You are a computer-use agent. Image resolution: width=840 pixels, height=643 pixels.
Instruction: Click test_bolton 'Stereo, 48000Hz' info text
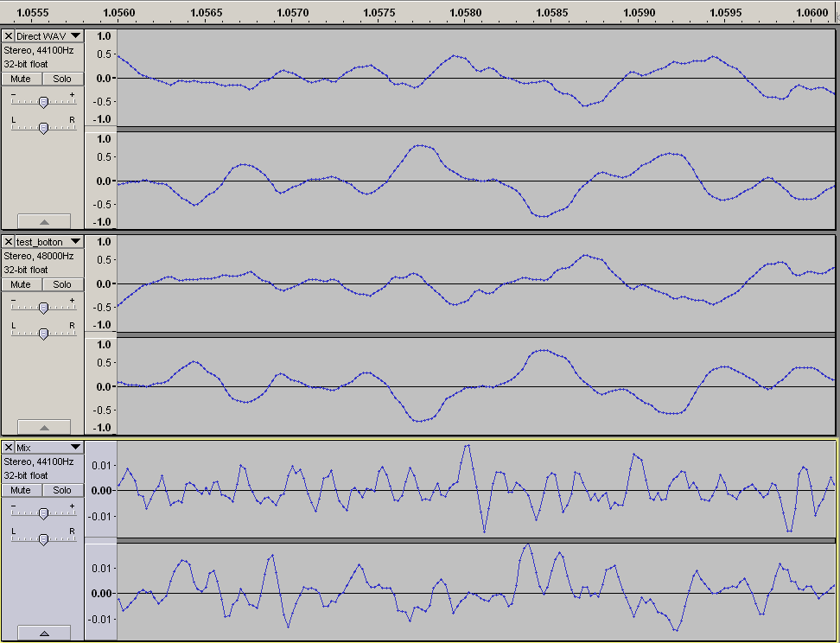coord(39,256)
